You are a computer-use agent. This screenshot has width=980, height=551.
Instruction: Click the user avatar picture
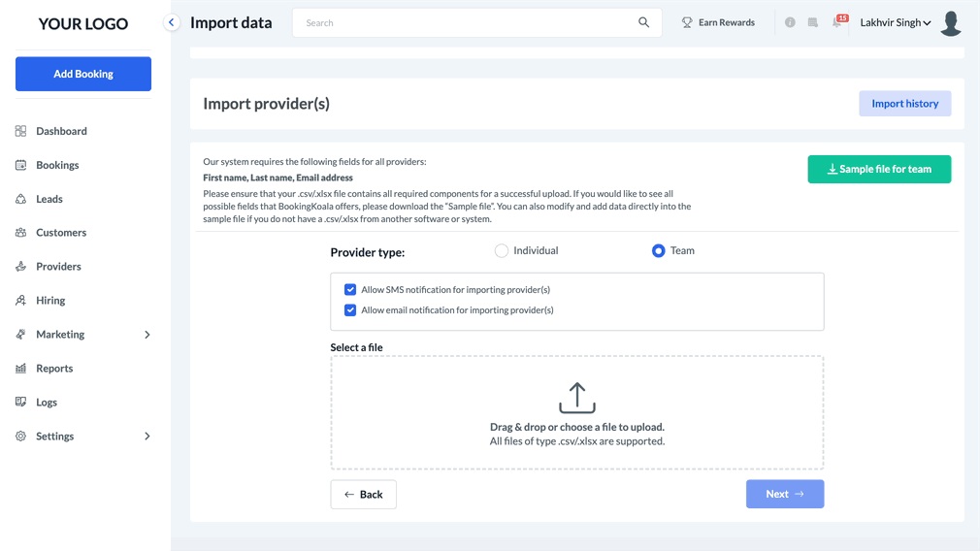click(951, 22)
